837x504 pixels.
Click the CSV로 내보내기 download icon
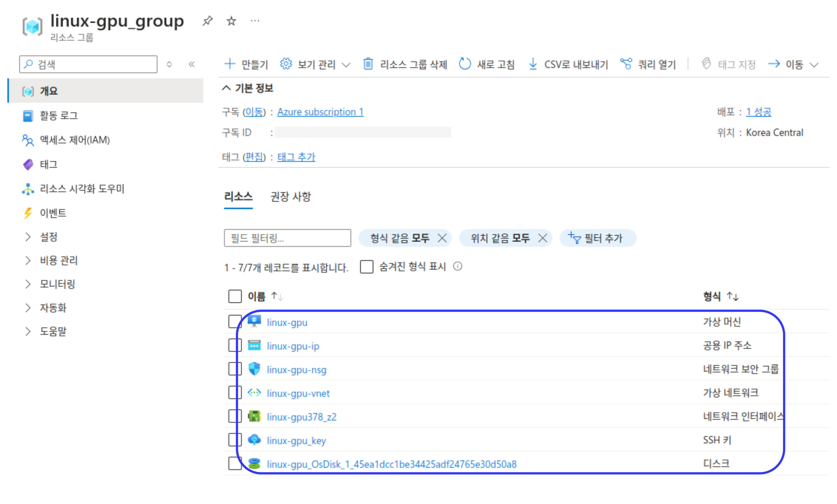click(x=533, y=64)
